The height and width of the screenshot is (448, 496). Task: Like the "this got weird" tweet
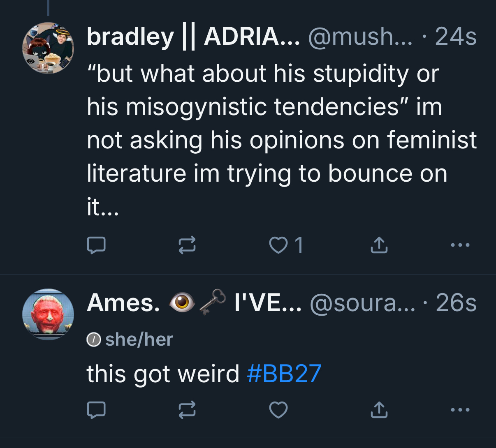(278, 410)
